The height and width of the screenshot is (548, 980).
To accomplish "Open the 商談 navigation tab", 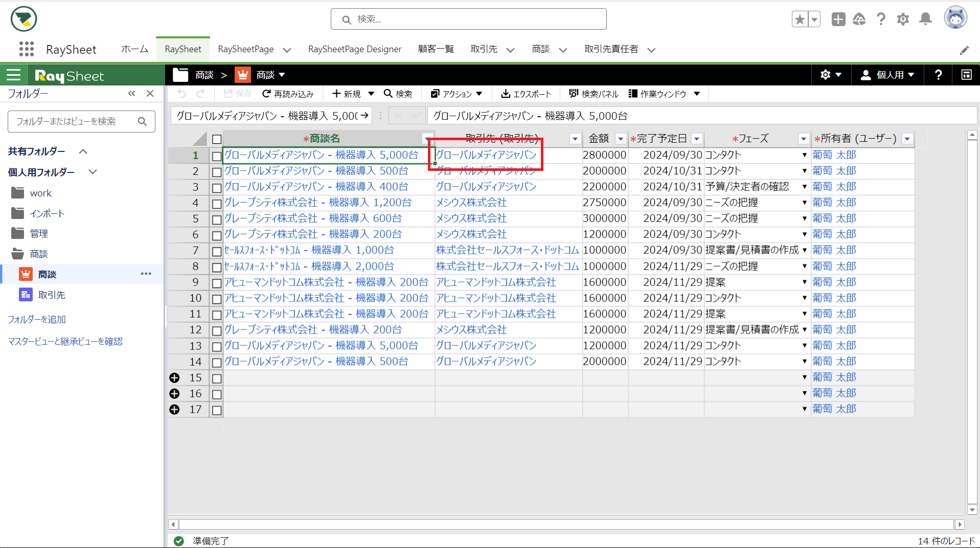I will click(541, 49).
